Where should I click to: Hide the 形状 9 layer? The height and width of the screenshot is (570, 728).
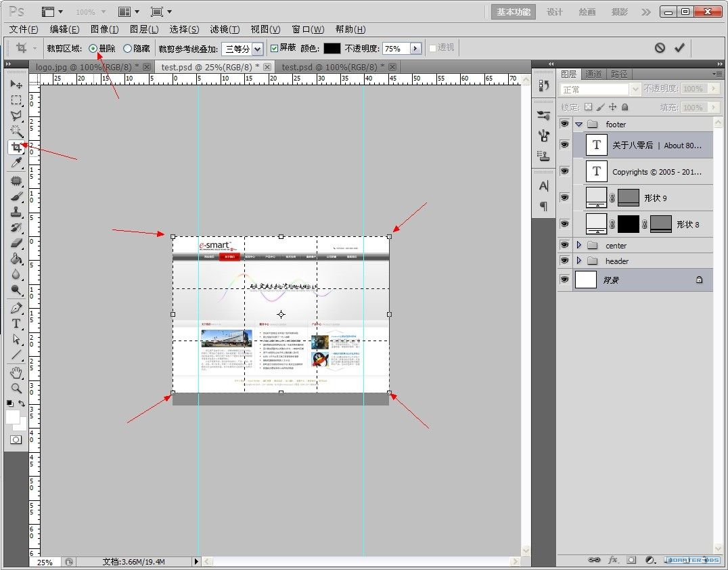point(564,198)
